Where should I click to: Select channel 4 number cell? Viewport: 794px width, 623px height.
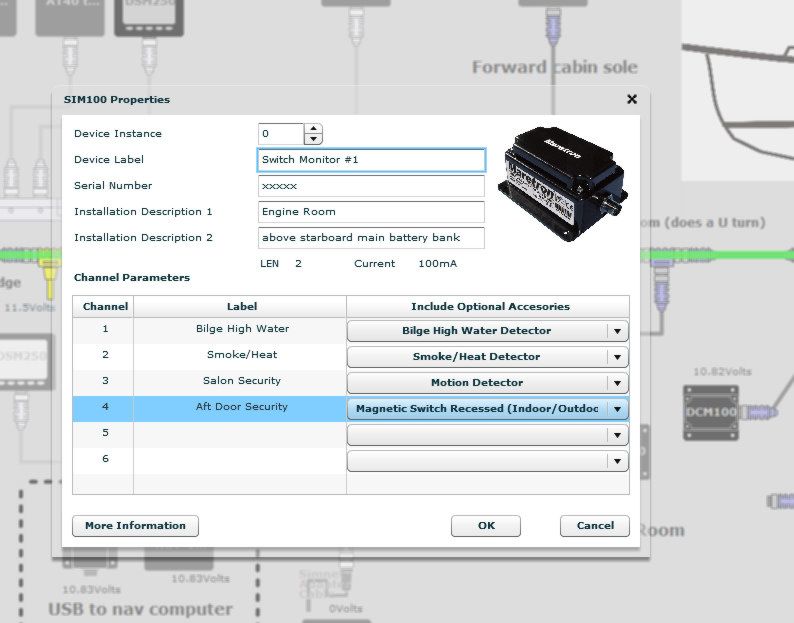[103, 408]
